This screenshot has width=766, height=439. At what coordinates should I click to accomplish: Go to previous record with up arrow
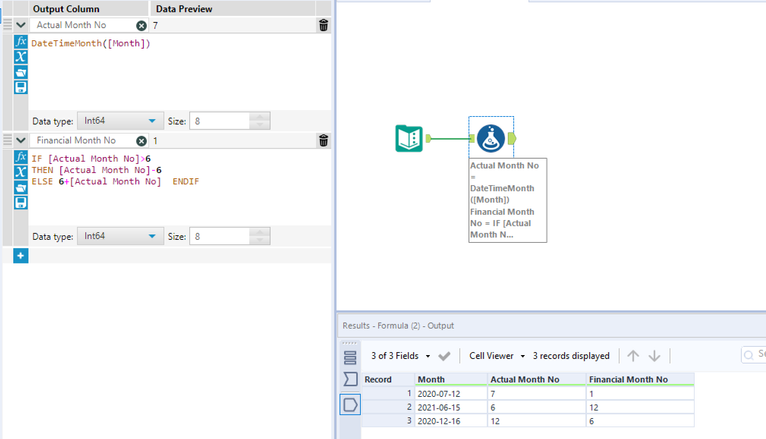(633, 355)
